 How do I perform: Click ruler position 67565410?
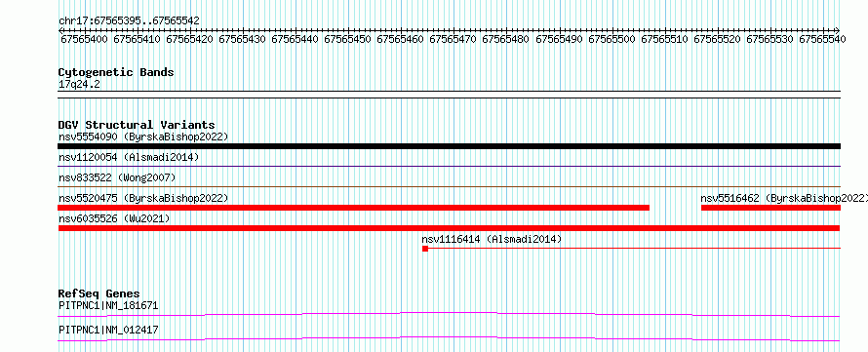(x=137, y=39)
